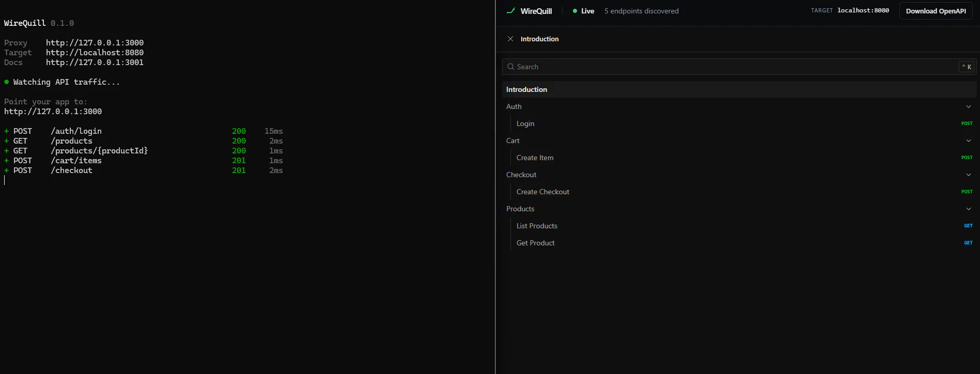The height and width of the screenshot is (374, 980).
Task: Click the Products group heading
Action: [520, 209]
